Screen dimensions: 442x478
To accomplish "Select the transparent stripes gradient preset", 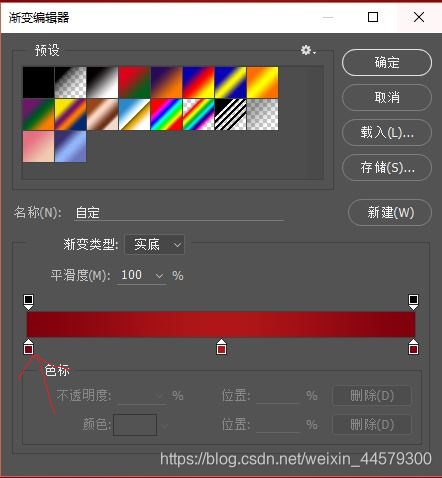I will pos(230,114).
